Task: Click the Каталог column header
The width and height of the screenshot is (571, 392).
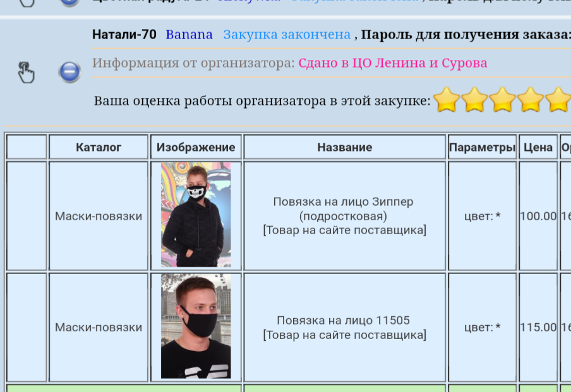Action: (98, 146)
